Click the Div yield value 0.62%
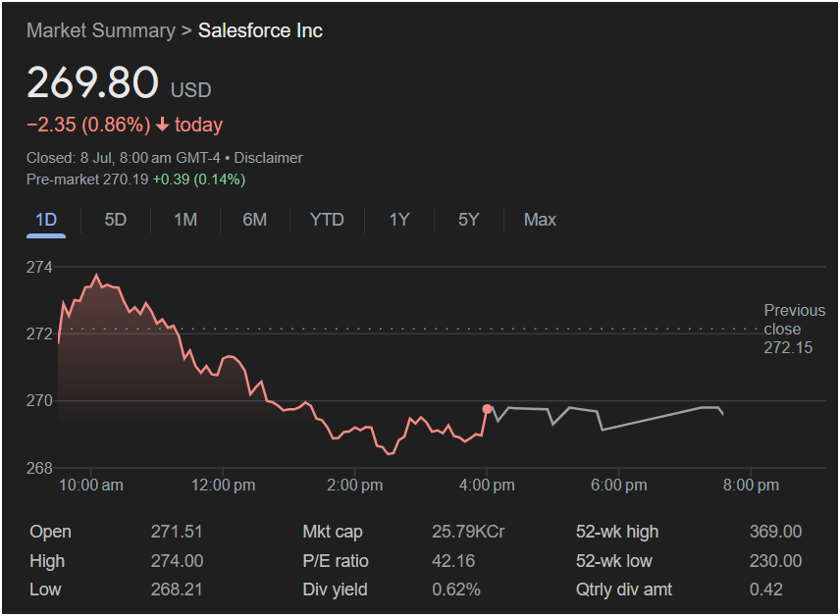 456,590
